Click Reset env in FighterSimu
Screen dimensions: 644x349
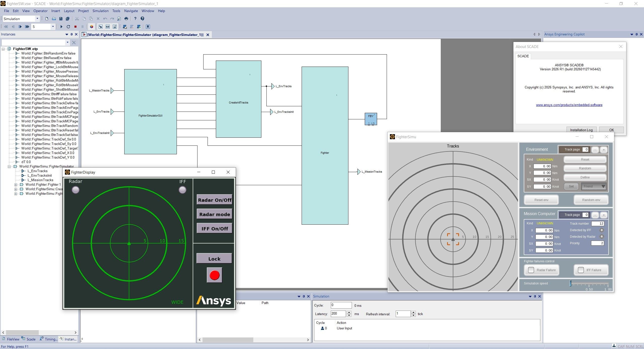541,200
